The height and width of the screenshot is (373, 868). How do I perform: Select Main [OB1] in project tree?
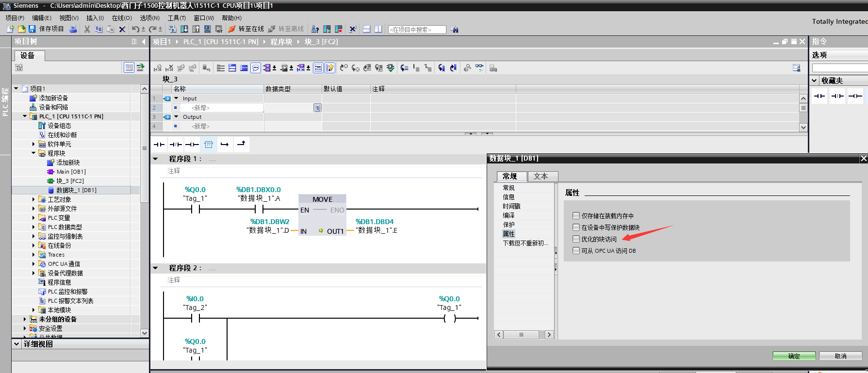[x=71, y=172]
